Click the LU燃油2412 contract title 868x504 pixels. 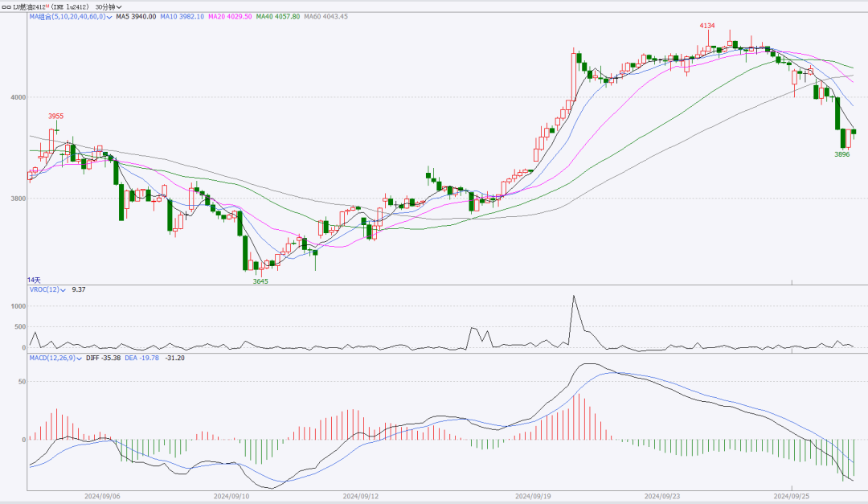(x=31, y=7)
